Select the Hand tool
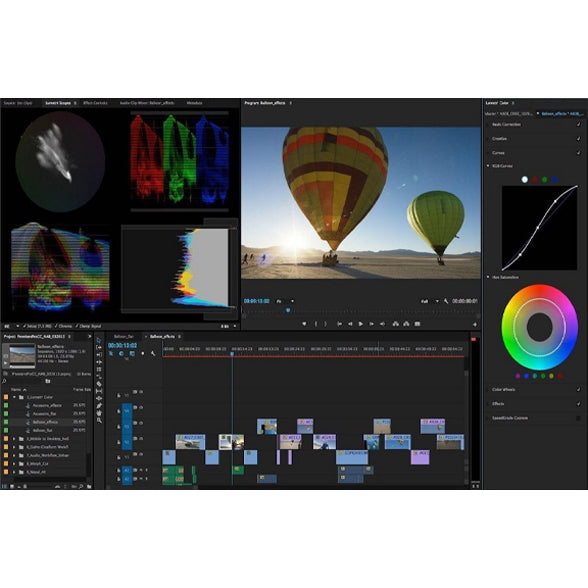Screen dimensions: 588x588 pos(99,413)
